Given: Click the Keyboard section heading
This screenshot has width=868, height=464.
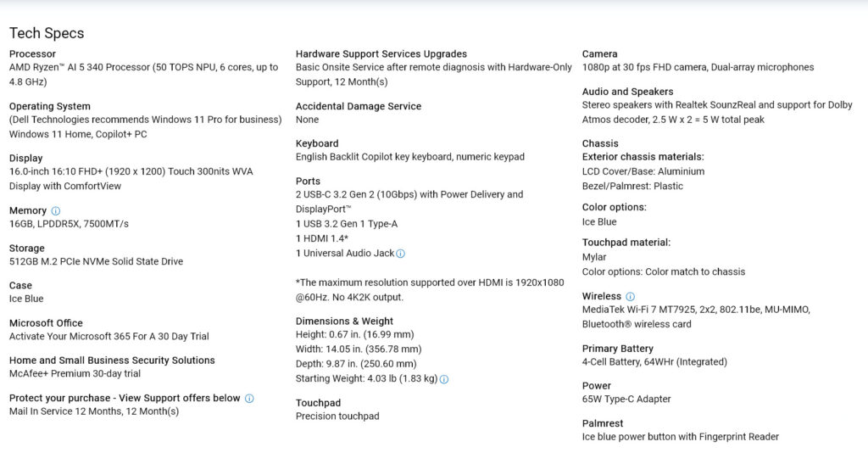Looking at the screenshot, I should coord(317,143).
